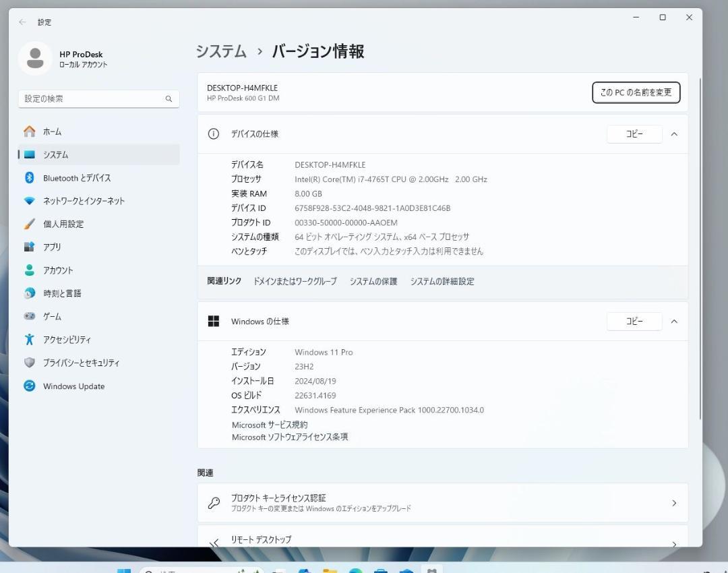The image size is (728, 573).
Task: Click the プロダクト ID value 00330-50000-00000-AAOEM
Action: coord(346,222)
